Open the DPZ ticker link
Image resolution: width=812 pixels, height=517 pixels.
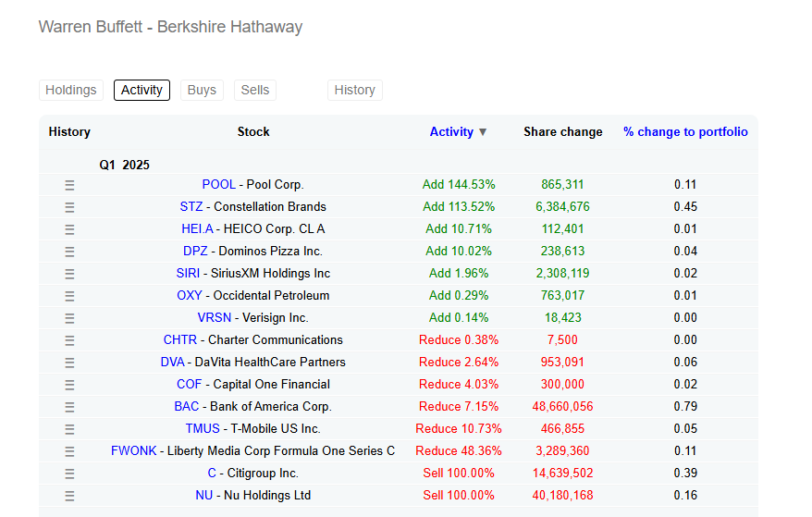[x=195, y=252]
